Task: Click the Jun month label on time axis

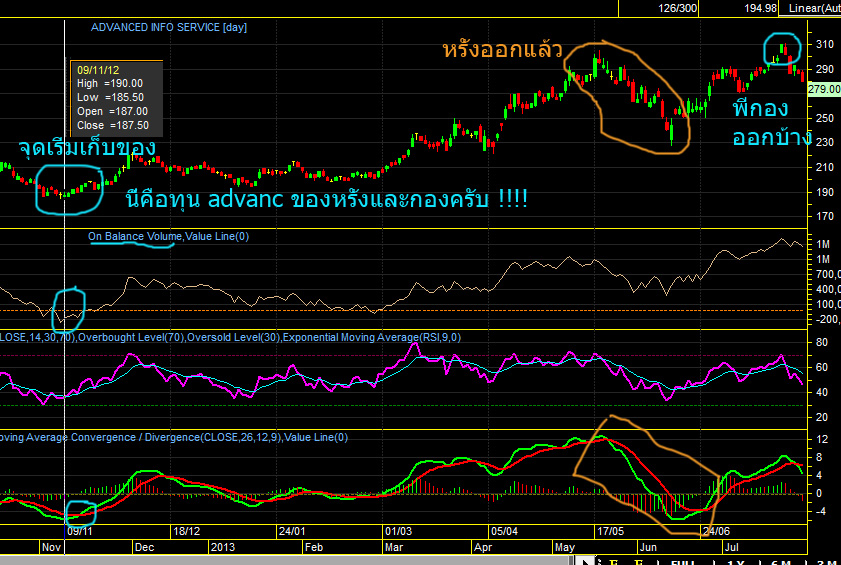Action: pyautogui.click(x=648, y=547)
